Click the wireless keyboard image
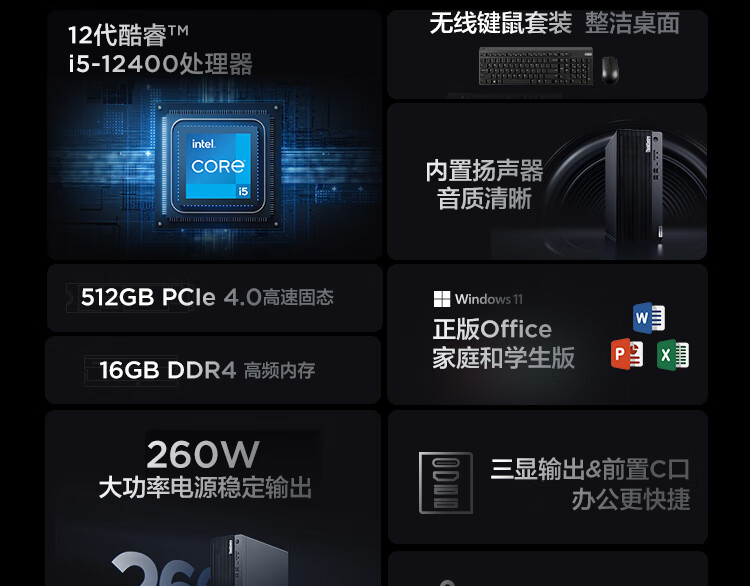This screenshot has width=750, height=586. click(536, 66)
